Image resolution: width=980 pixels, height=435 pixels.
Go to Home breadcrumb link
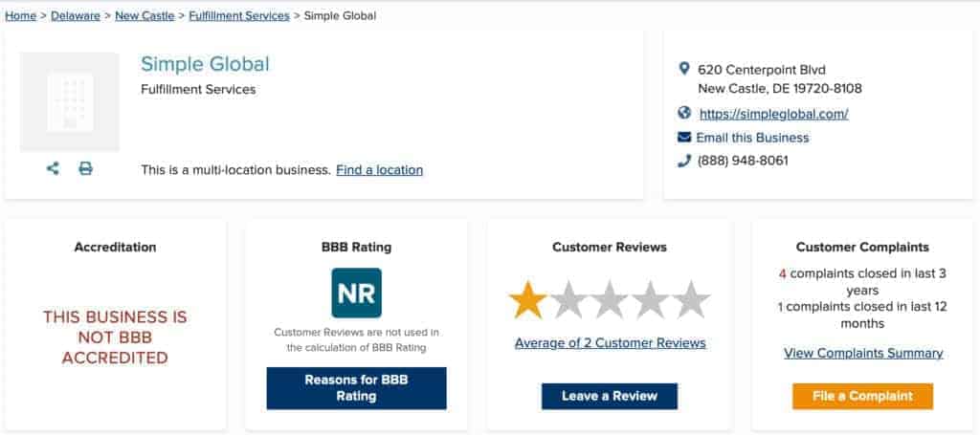[x=21, y=15]
